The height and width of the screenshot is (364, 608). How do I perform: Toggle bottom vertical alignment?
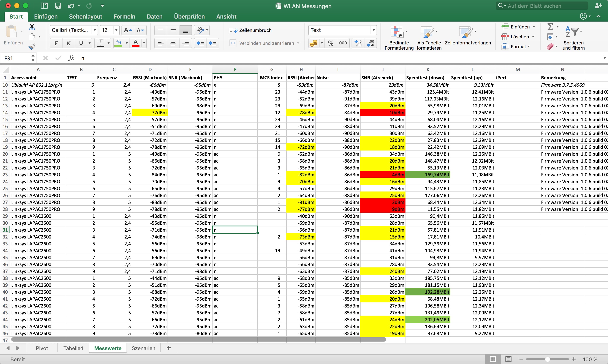tap(185, 30)
